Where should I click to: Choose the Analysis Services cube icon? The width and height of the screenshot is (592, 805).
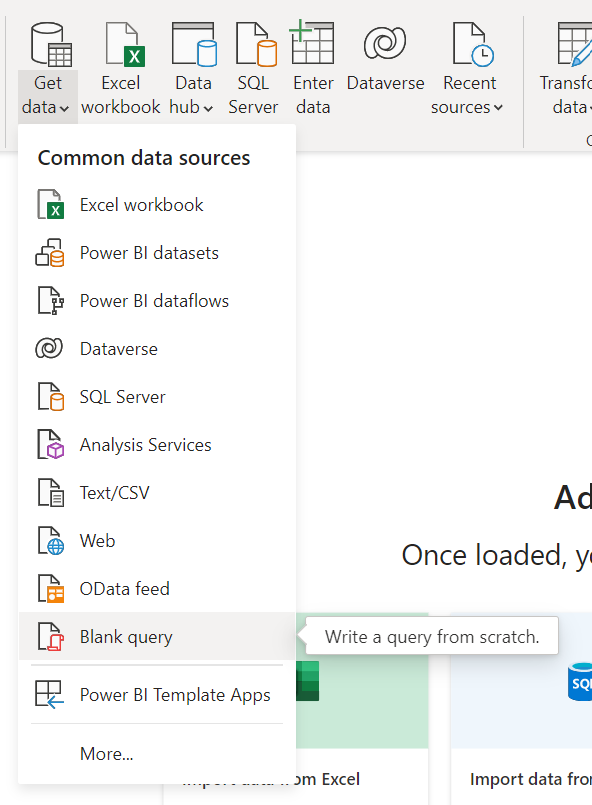tap(51, 445)
